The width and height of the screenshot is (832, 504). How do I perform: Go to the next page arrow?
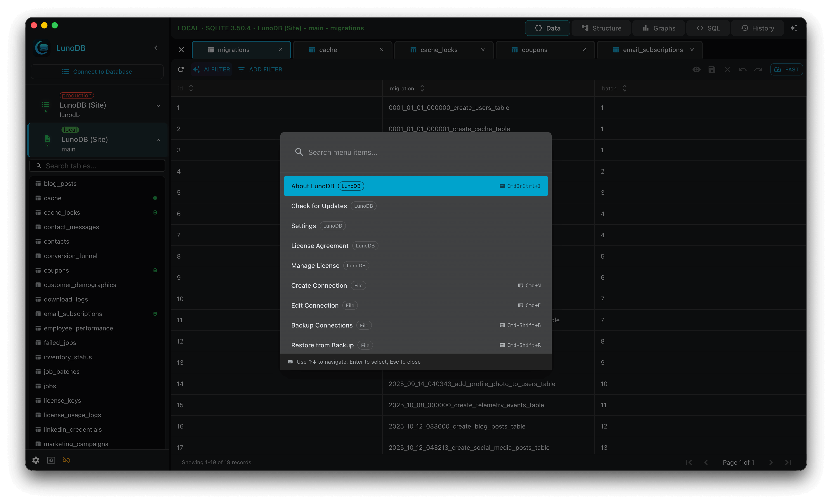pos(771,462)
